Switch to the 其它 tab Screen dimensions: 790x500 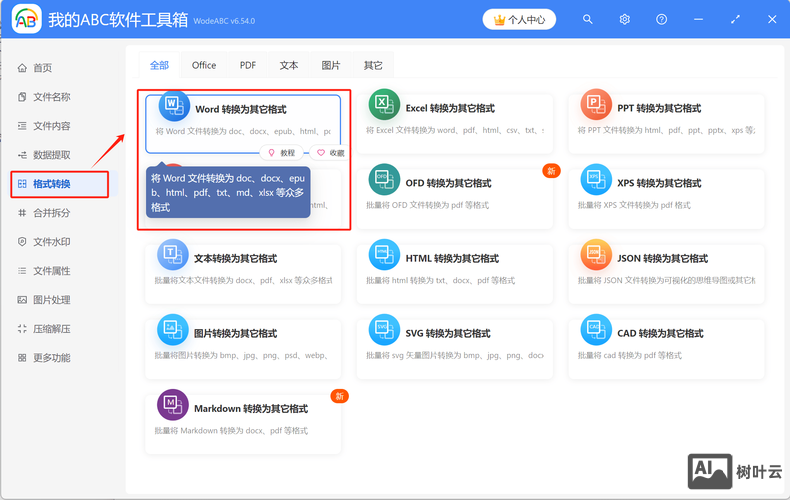373,65
